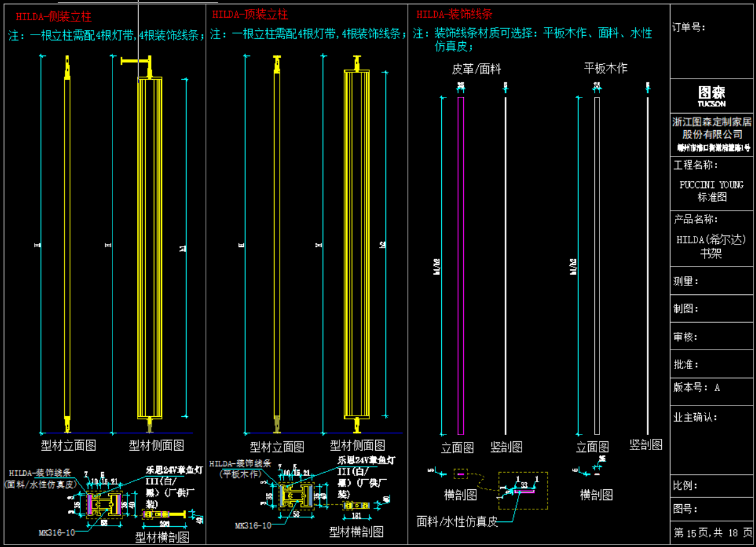Select 立面图 label below the 平板木作 strip
This screenshot has height=547, width=756.
pos(593,447)
